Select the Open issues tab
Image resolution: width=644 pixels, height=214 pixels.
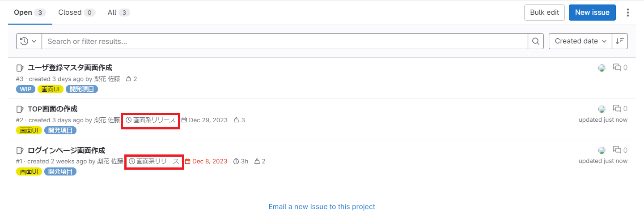tap(30, 13)
